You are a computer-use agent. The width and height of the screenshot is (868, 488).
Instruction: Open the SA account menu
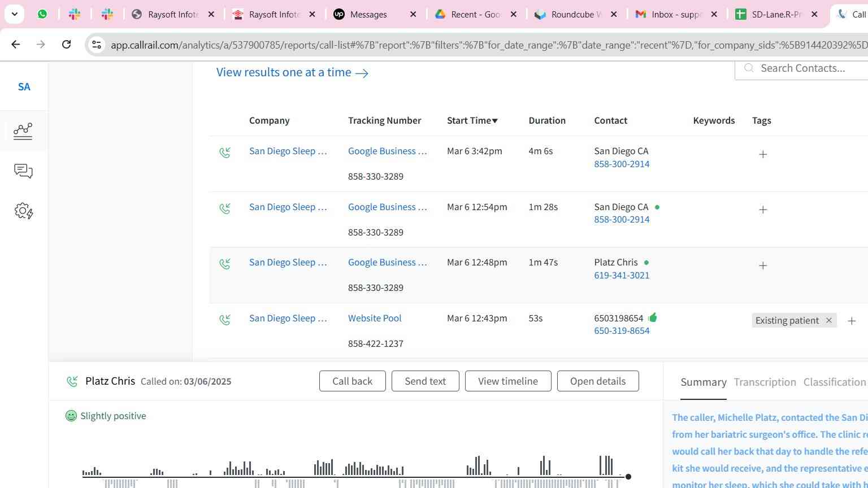(24, 87)
